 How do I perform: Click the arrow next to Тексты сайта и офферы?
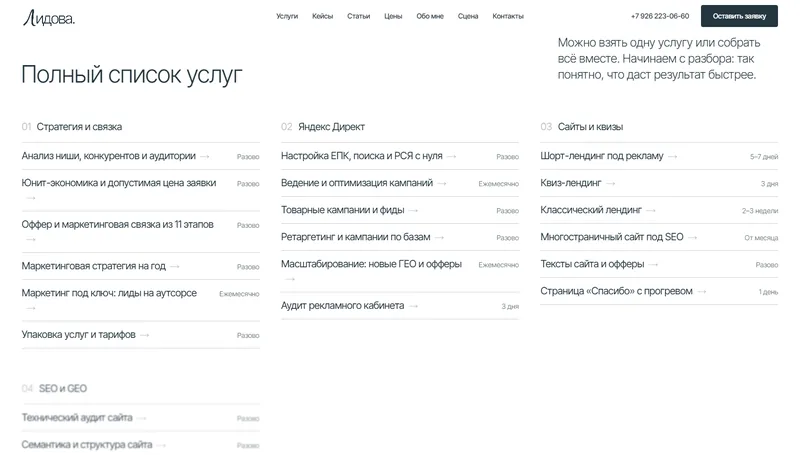point(654,265)
